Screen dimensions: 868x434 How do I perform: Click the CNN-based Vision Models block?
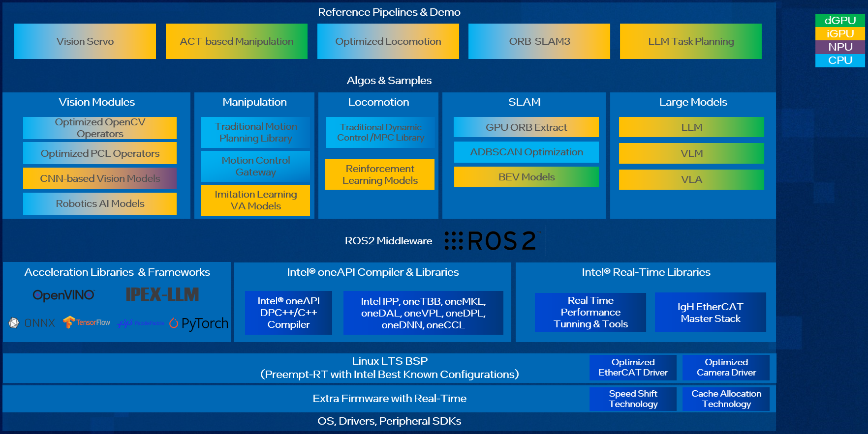point(100,178)
